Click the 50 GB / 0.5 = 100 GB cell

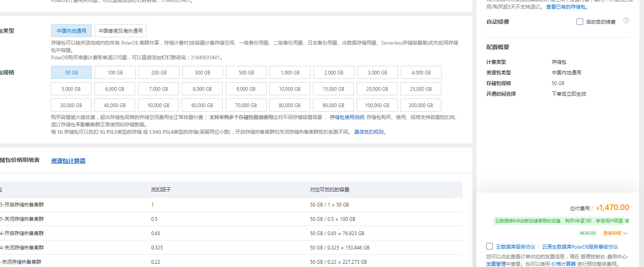[333, 219]
